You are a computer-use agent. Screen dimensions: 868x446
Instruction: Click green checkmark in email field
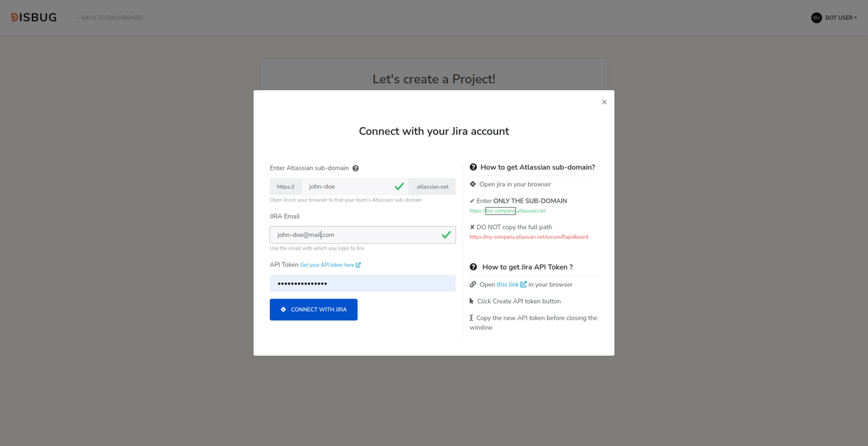pyautogui.click(x=446, y=235)
